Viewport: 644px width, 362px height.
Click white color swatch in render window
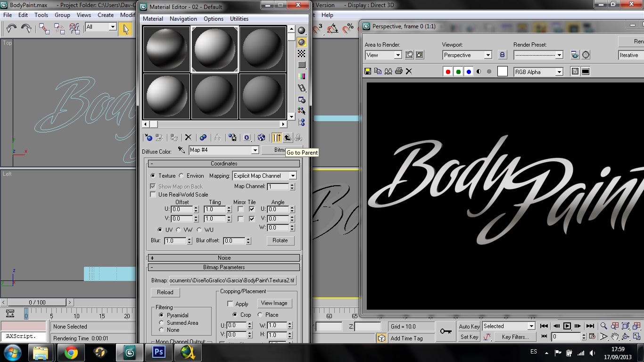point(503,72)
